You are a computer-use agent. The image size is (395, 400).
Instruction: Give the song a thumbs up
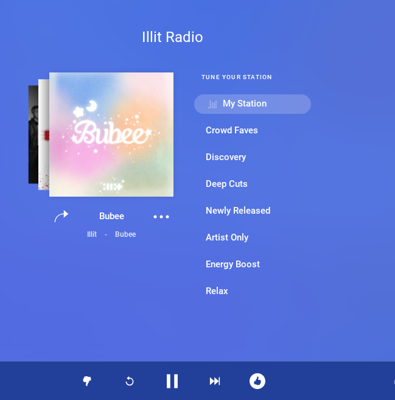point(257,381)
